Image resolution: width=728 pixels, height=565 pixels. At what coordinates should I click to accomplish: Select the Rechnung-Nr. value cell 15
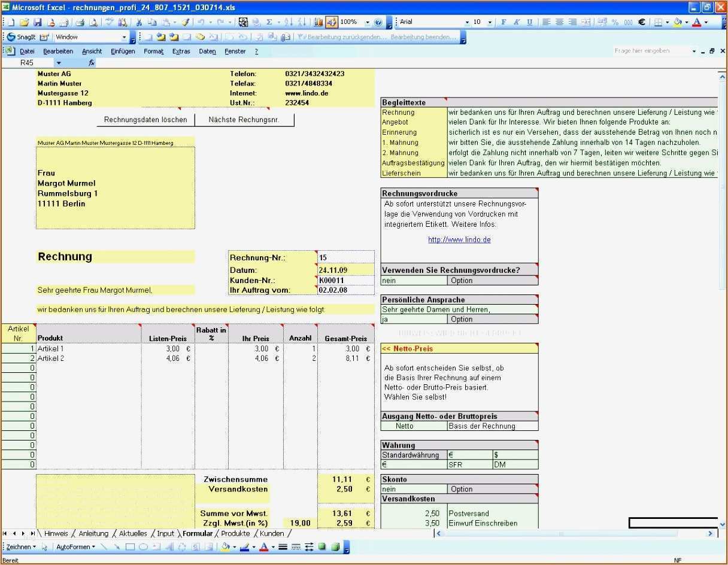pos(346,257)
